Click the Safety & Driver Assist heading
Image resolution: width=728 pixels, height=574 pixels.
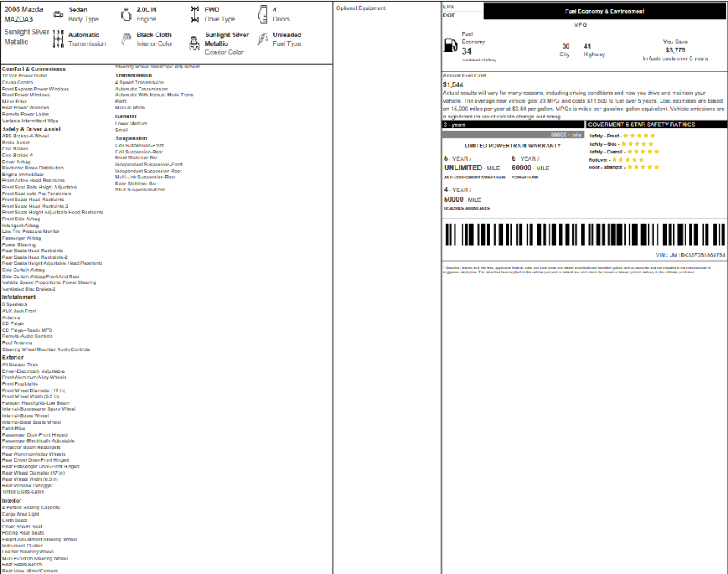(31, 129)
